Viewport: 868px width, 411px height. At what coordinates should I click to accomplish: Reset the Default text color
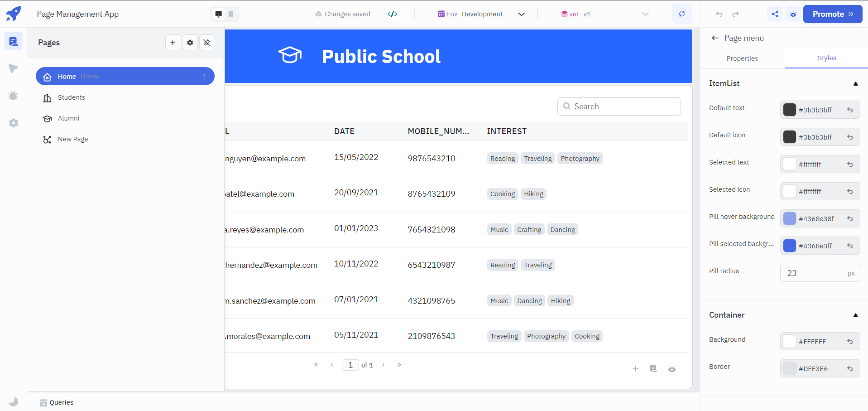850,110
